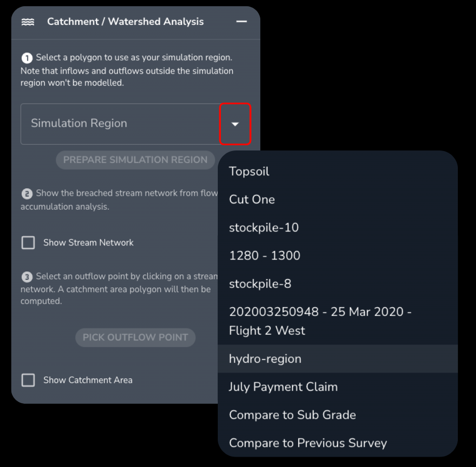Viewport: 476px width, 467px height.
Task: Choose the Cut One polygon option
Action: point(252,200)
